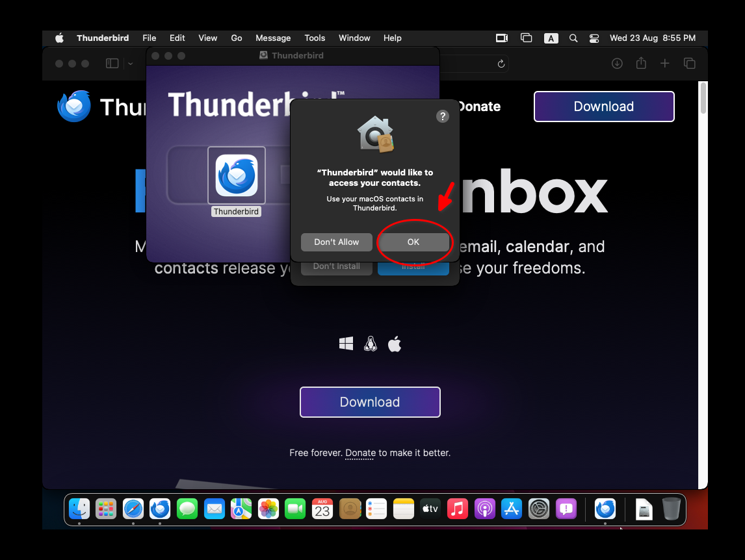Open Spotlight search in the menu bar

pos(573,38)
